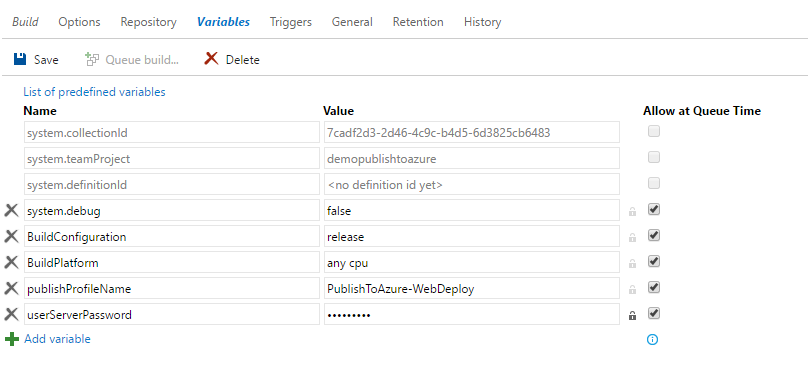Edit the PublishToAzure-WebDeploy value field
Screen dimensions: 808x387
pyautogui.click(x=472, y=288)
